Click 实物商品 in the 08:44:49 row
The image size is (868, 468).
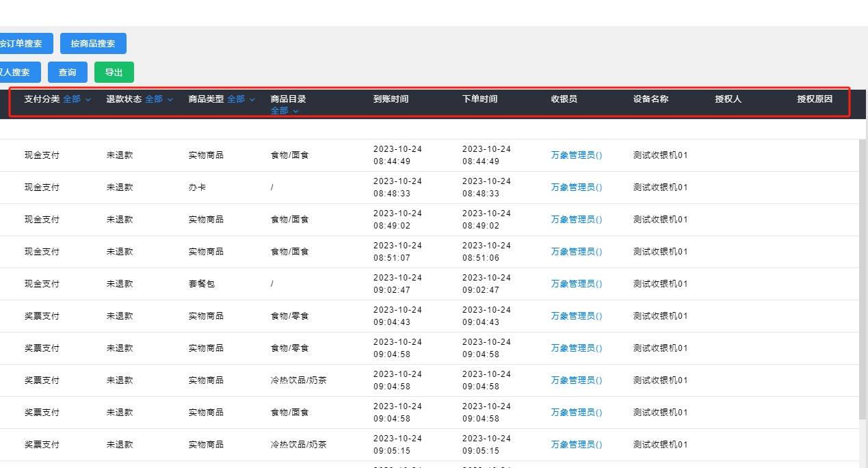point(206,155)
